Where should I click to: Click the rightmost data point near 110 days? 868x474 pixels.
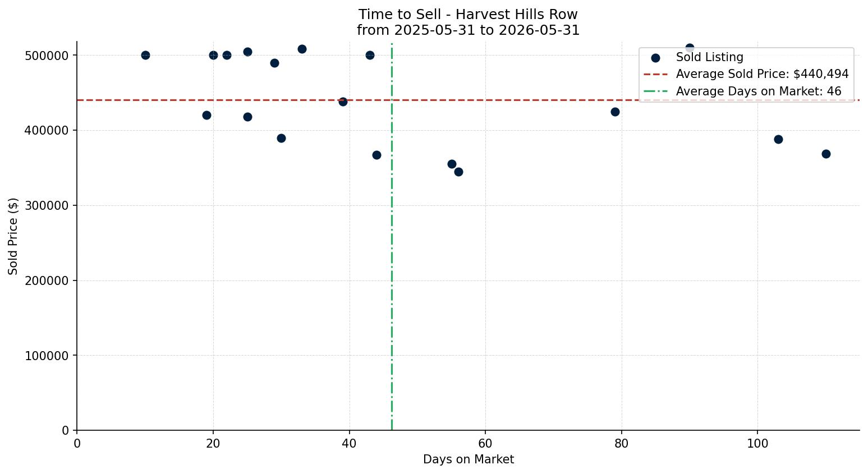point(826,154)
